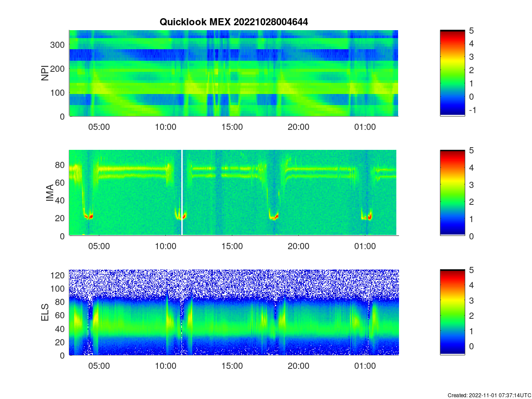Image resolution: width=532 pixels, height=399 pixels.
Task: Click the 15:00 time tick under the NPI panel
Action: click(x=232, y=127)
